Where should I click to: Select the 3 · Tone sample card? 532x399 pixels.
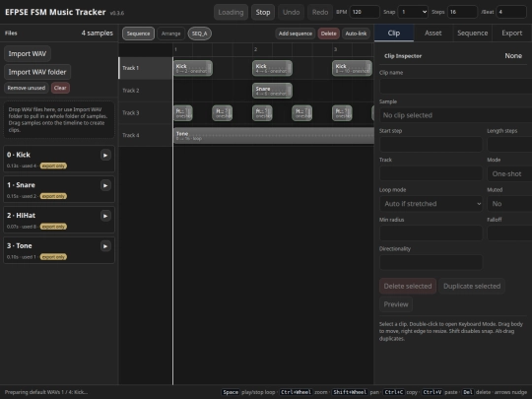pos(59,250)
